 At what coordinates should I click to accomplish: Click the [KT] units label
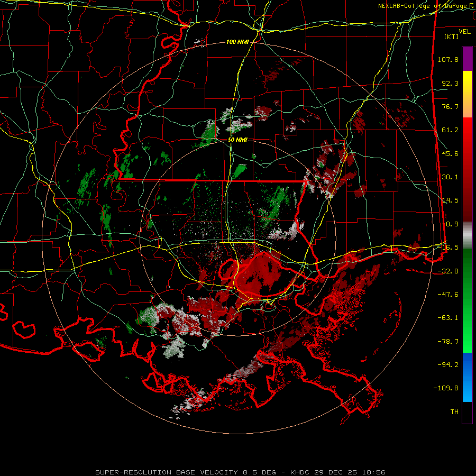[452, 36]
